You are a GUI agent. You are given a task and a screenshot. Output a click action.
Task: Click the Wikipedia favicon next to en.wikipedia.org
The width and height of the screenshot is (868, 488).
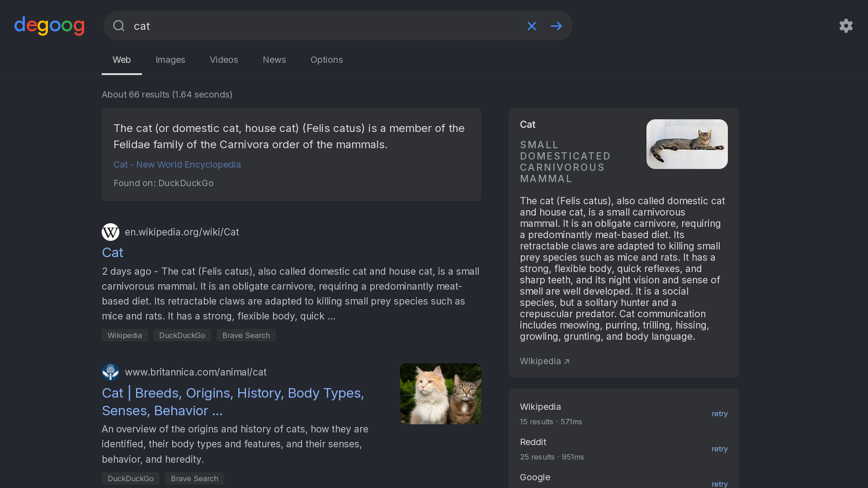click(110, 232)
